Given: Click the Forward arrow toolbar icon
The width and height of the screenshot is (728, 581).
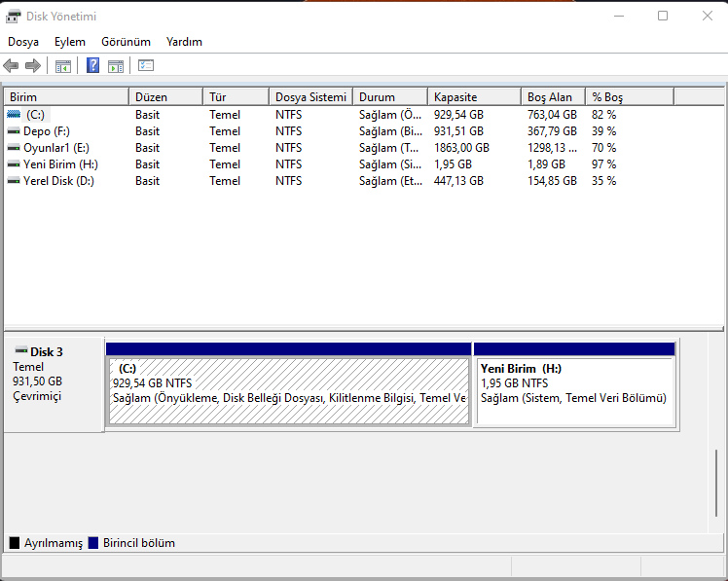Looking at the screenshot, I should pos(32,66).
